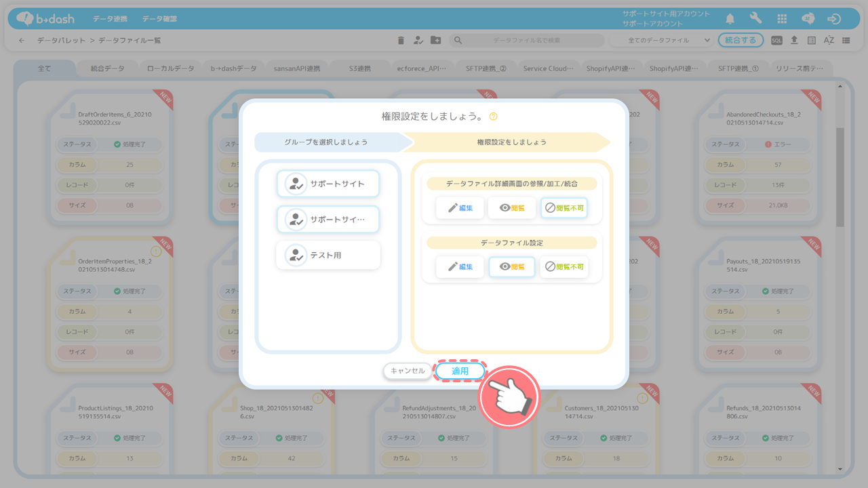The width and height of the screenshot is (868, 488).
Task: Click the 統合する button
Action: (x=741, y=41)
